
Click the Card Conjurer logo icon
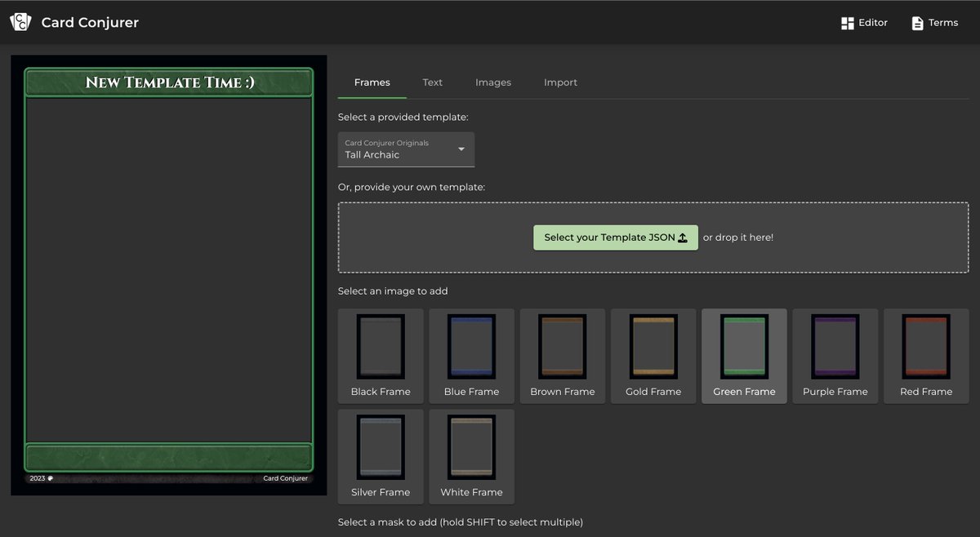pyautogui.click(x=20, y=22)
